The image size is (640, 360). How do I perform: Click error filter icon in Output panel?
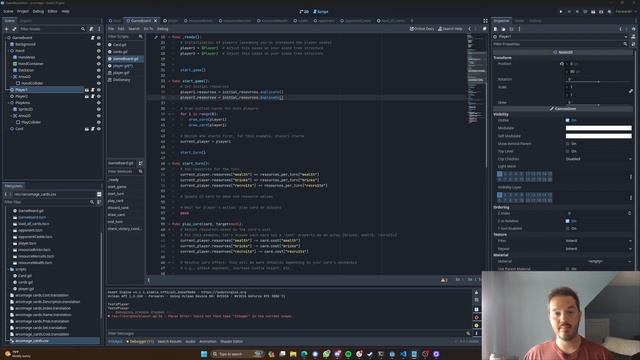point(476,318)
